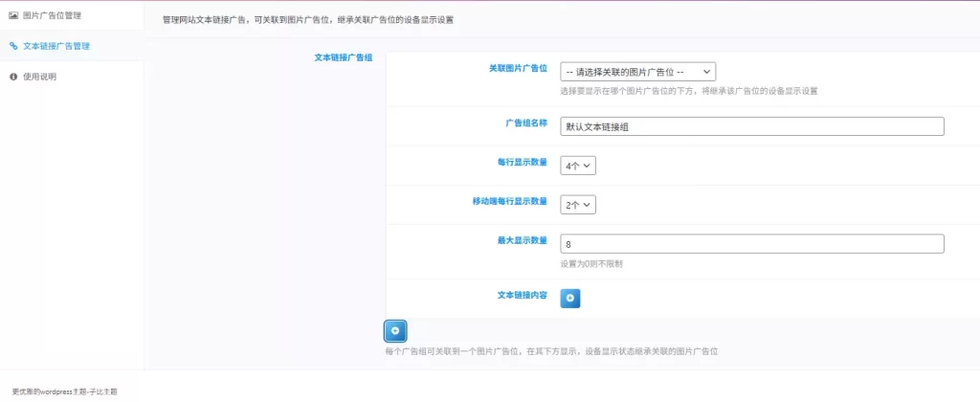Open 每行显示数量 dropdown showing 4个
Image resolution: width=980 pixels, height=402 pixels.
578,166
